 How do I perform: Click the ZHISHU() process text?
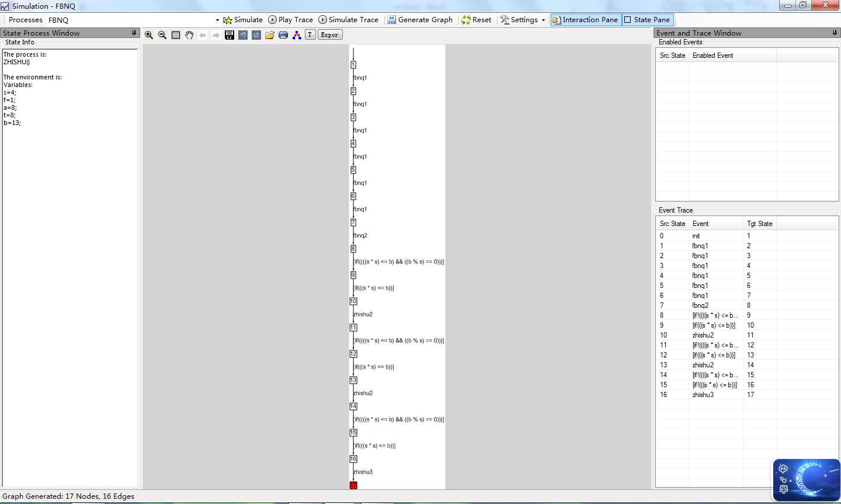[16, 62]
